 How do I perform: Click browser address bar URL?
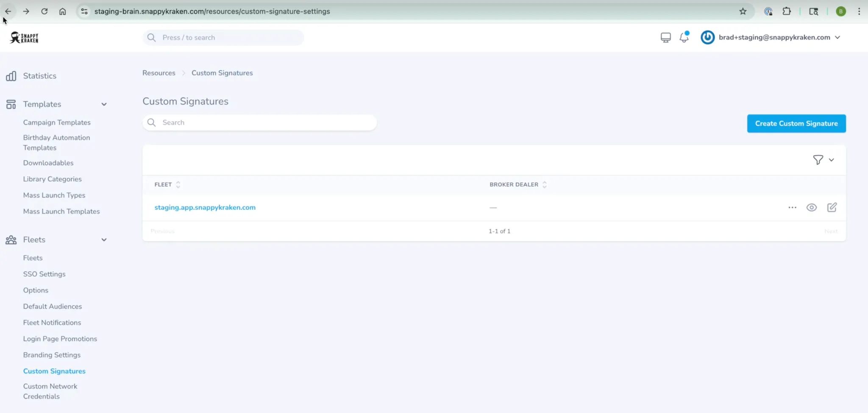click(x=212, y=11)
